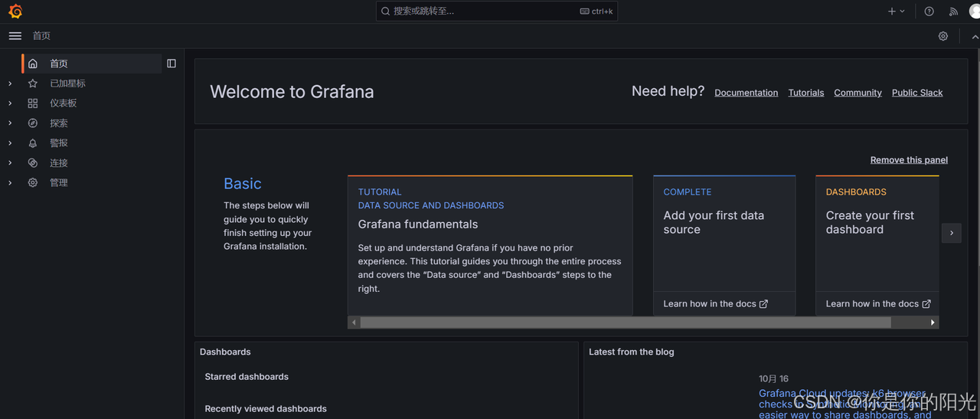Image resolution: width=980 pixels, height=419 pixels.
Task: Select the home icon in sidebar
Action: 33,64
